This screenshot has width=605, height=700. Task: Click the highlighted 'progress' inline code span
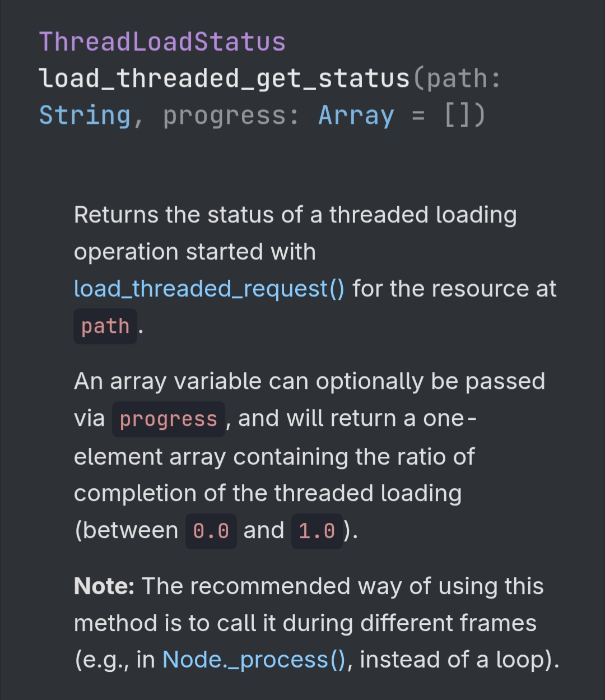168,419
